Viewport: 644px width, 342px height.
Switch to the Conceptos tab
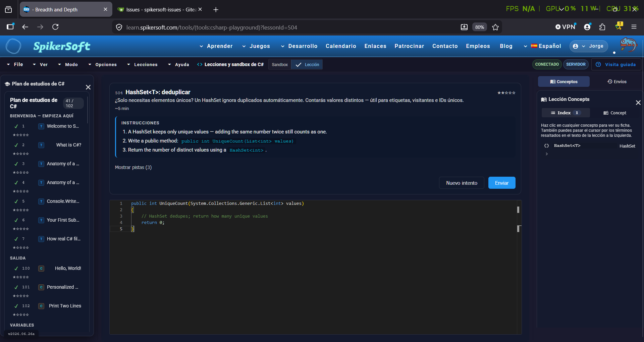point(563,81)
